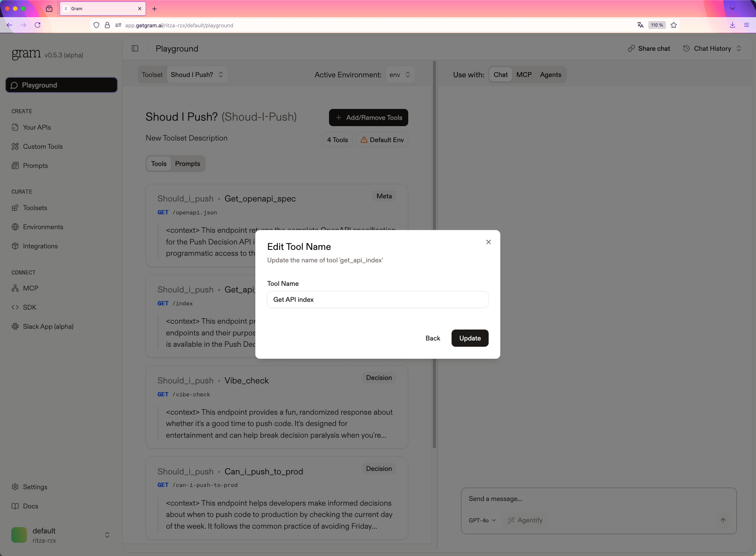Click the 4 Tools badge
Image resolution: width=756 pixels, height=556 pixels.
337,140
